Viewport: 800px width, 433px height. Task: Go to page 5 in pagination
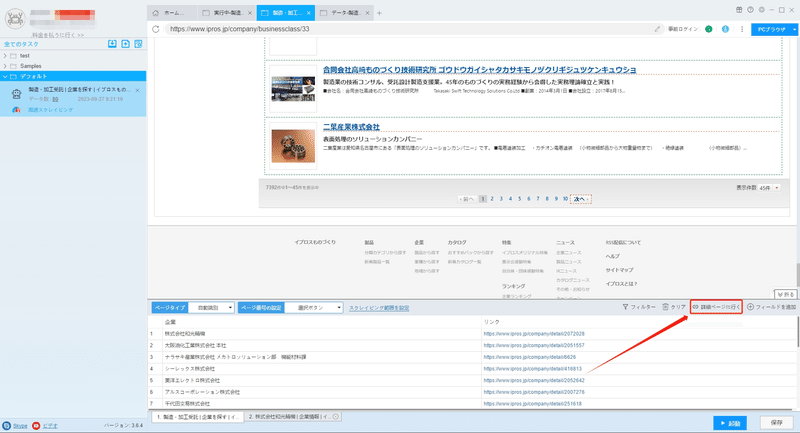pos(519,199)
